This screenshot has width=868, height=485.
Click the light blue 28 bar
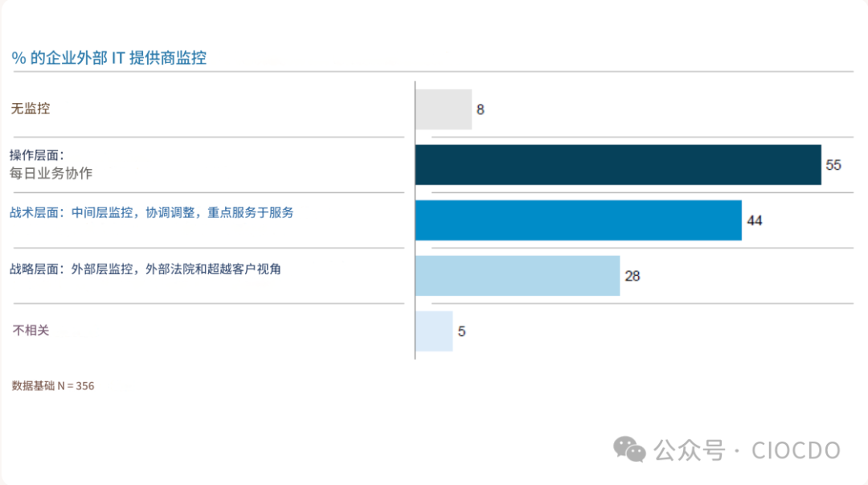tap(517, 276)
